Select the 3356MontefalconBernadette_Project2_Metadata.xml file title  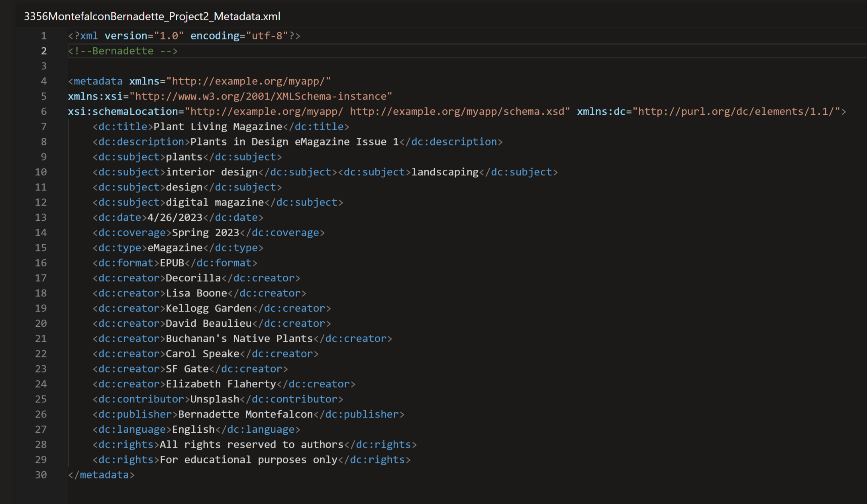tap(152, 16)
